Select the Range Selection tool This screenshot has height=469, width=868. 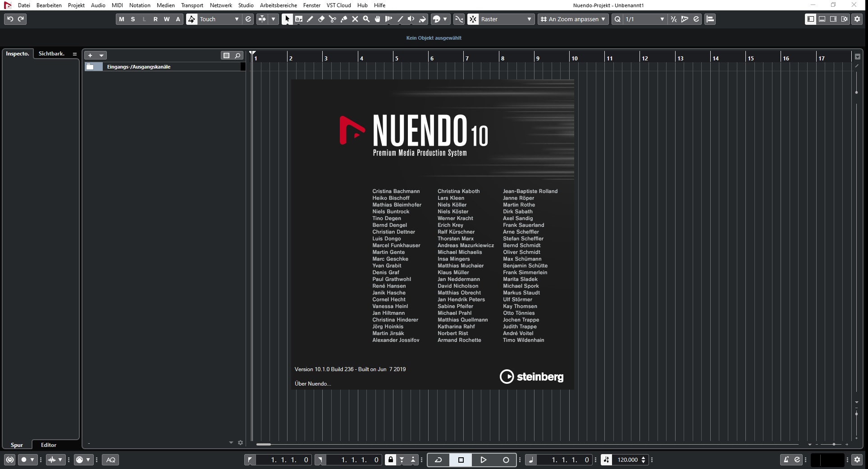click(x=298, y=19)
